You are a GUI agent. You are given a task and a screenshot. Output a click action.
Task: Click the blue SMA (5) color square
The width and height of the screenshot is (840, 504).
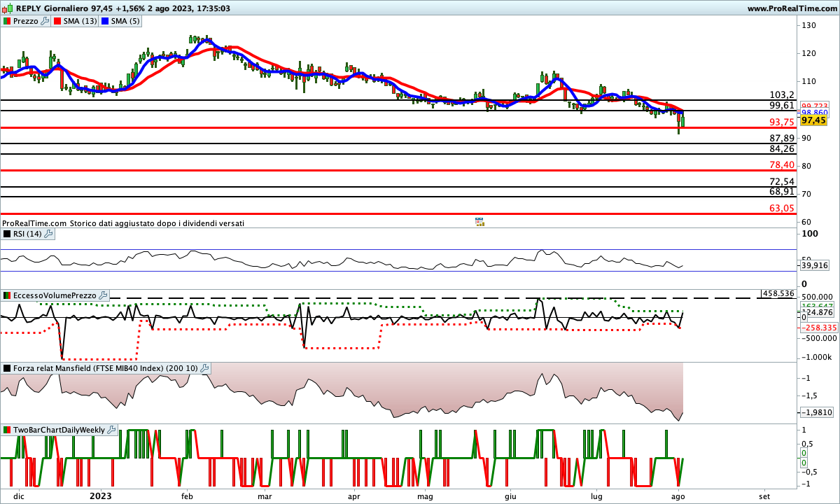[x=106, y=21]
